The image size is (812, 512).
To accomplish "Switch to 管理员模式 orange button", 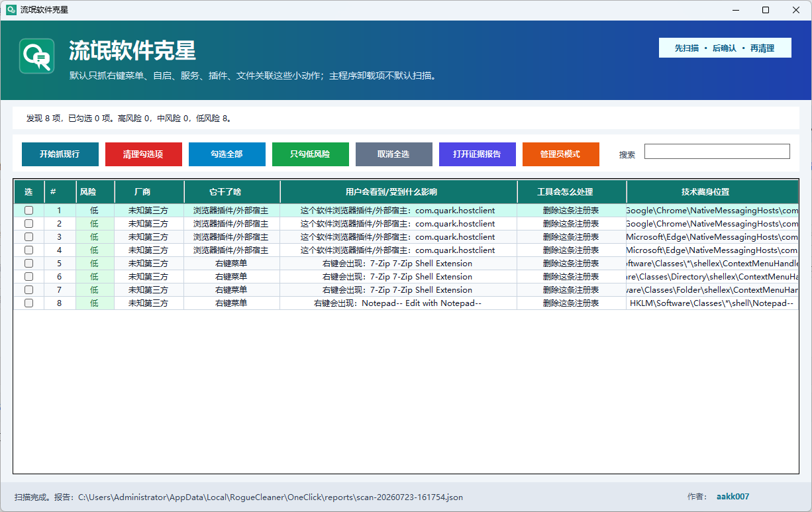I will (560, 154).
